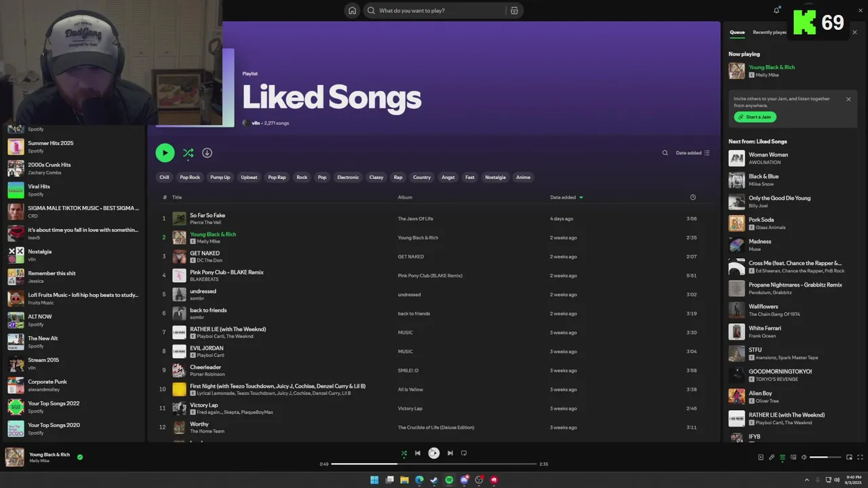Toggle the Queue icon in player bar
868x488 pixels.
pos(783,457)
